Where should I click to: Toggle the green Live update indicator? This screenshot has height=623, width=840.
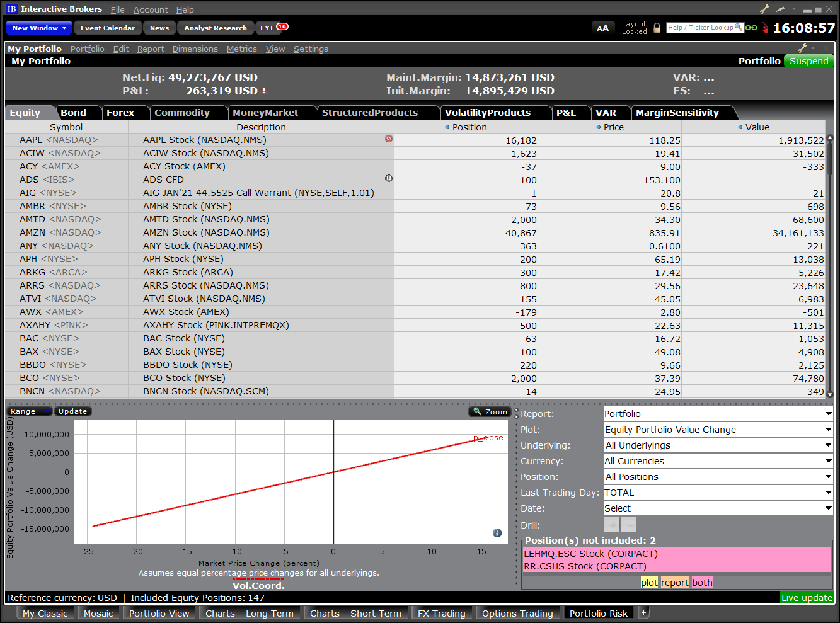(807, 598)
